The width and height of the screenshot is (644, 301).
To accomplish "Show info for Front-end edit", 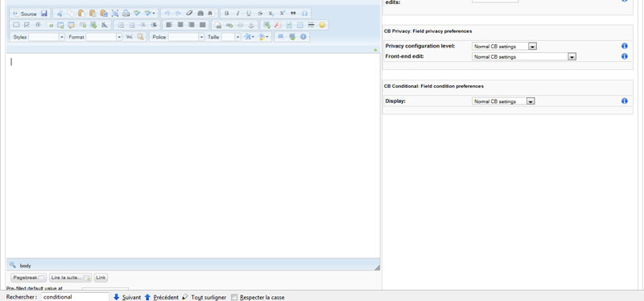I will pos(625,56).
